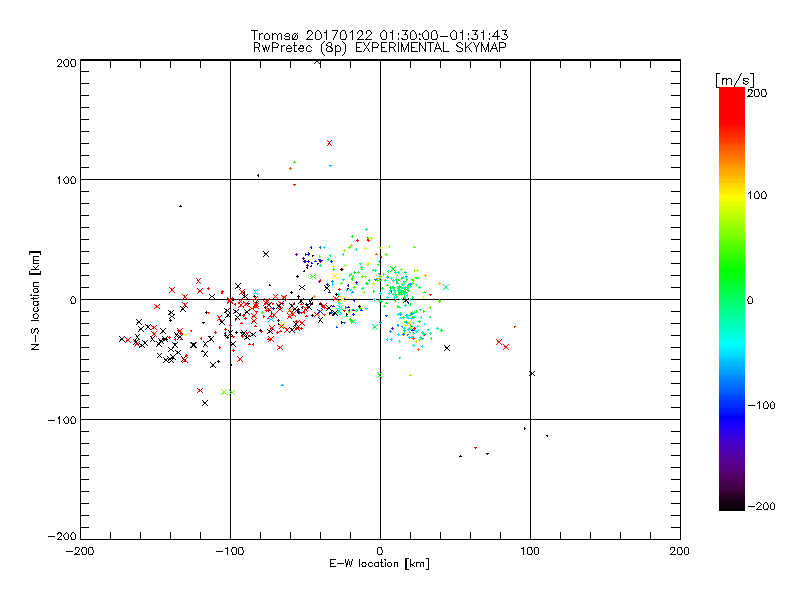Click the N-S axis tick label '200'
This screenshot has width=800, height=600.
click(x=66, y=63)
